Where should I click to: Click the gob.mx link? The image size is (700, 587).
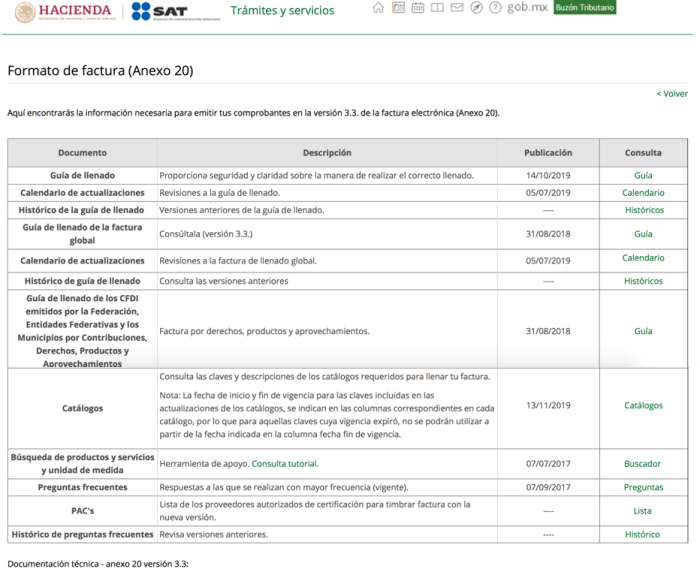point(527,8)
